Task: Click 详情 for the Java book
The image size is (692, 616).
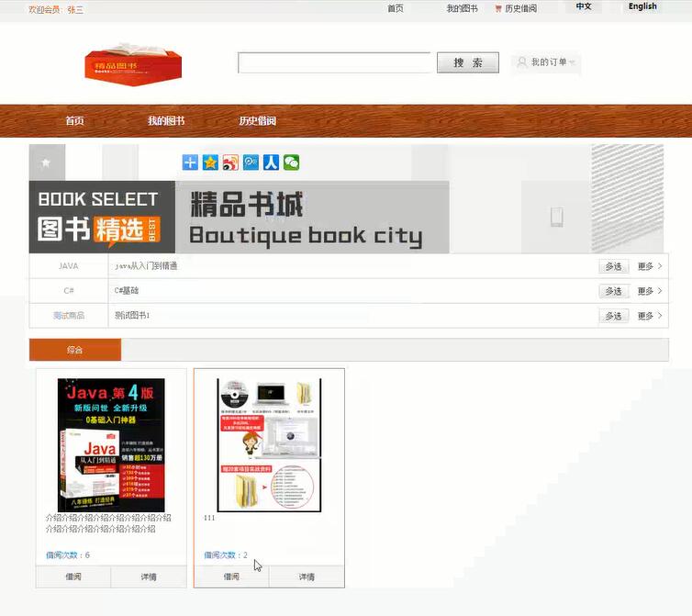Action: pyautogui.click(x=149, y=577)
